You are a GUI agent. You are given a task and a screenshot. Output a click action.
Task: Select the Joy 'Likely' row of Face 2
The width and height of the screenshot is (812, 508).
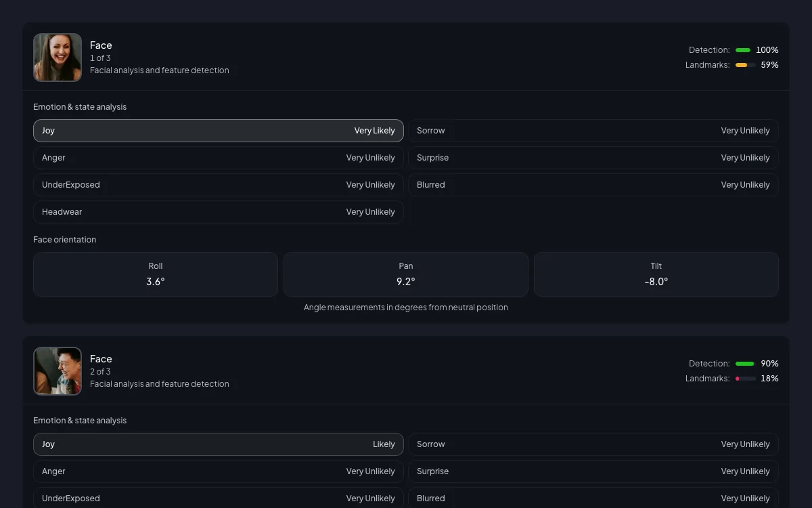219,444
